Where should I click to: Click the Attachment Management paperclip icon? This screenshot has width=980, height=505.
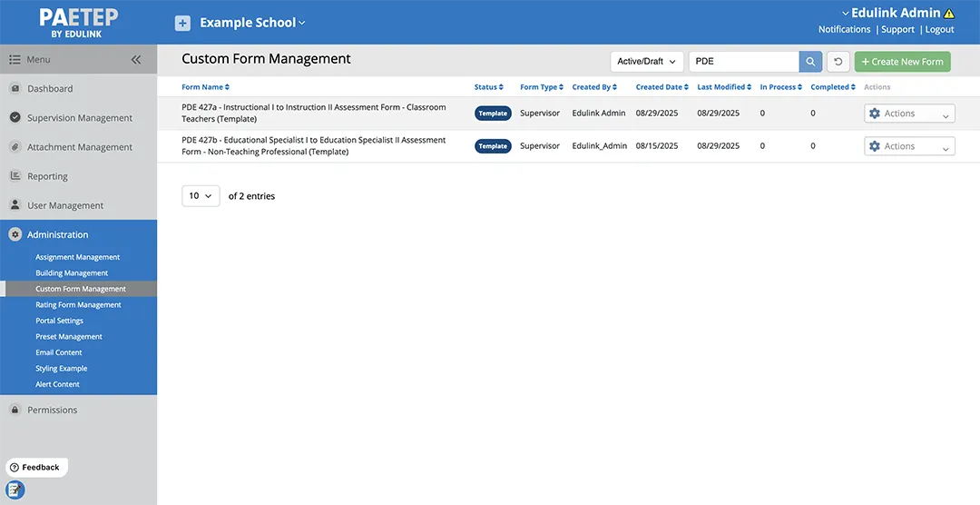pyautogui.click(x=15, y=147)
